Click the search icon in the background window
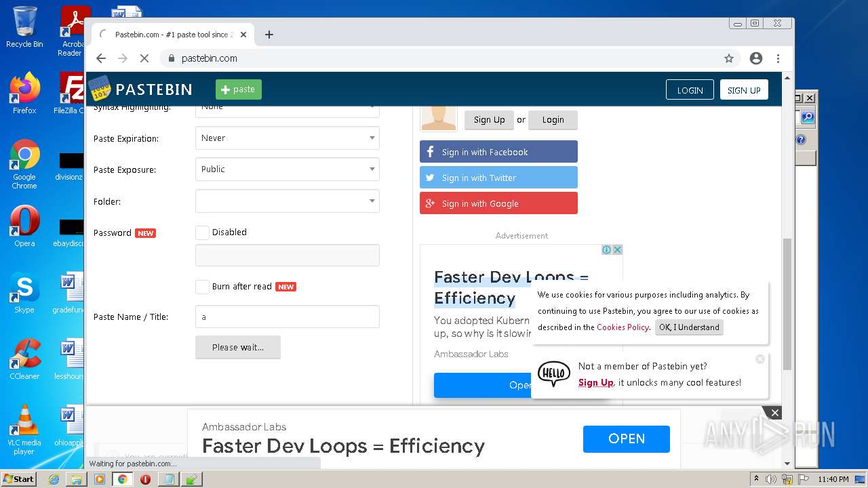 pyautogui.click(x=807, y=117)
